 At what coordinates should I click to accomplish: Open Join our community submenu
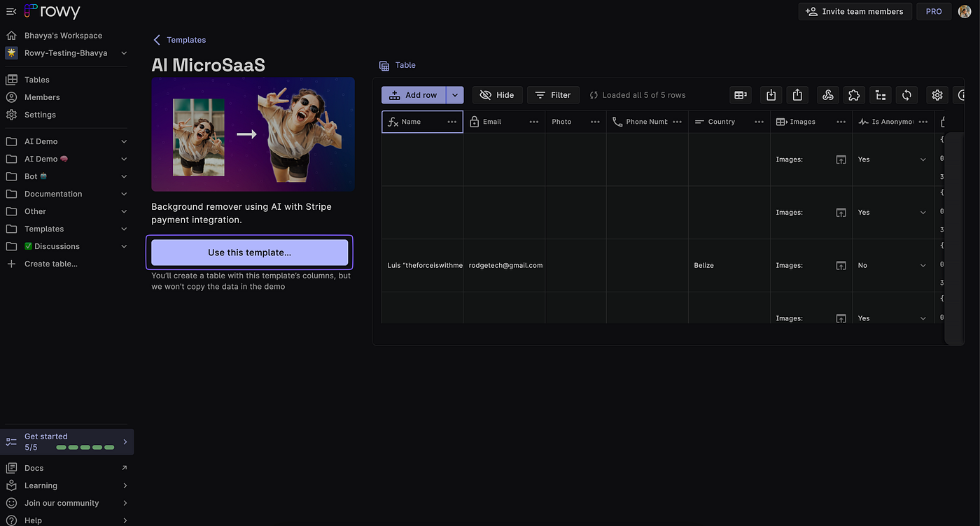click(x=66, y=503)
